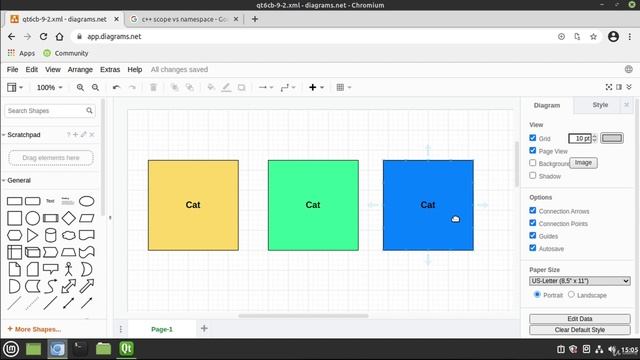
Task: Click the To Front toolbar icon
Action: click(175, 87)
